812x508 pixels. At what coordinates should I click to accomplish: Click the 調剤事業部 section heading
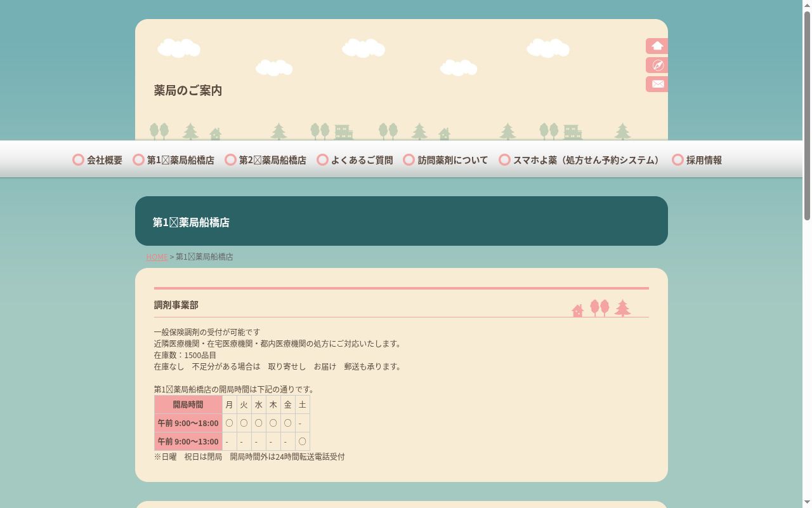click(176, 305)
